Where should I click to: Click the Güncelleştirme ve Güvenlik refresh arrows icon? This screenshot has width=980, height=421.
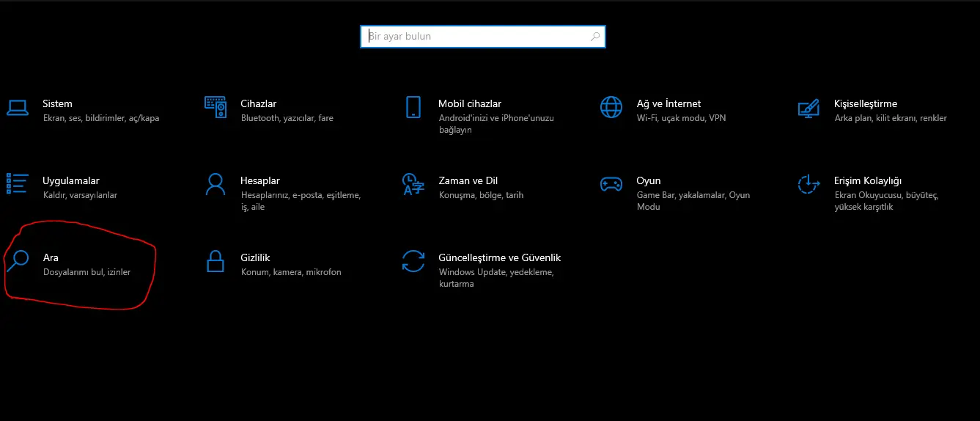pyautogui.click(x=413, y=261)
